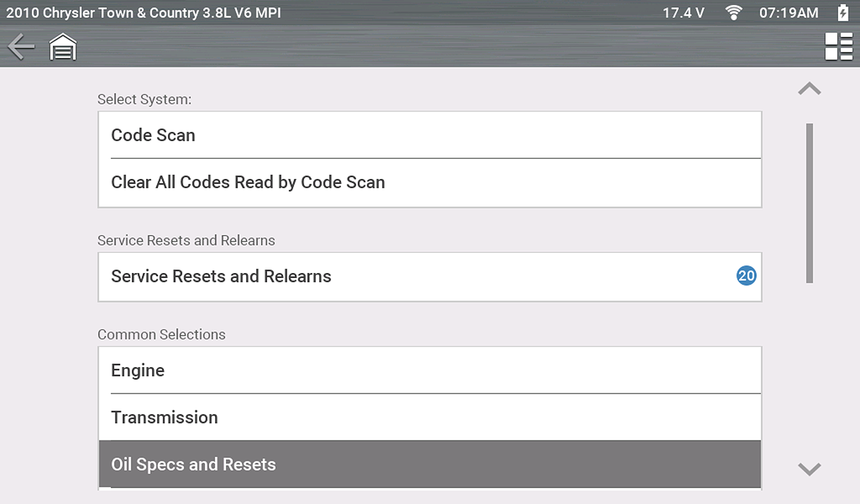Click the vertical scrollbar thumb

point(809,203)
